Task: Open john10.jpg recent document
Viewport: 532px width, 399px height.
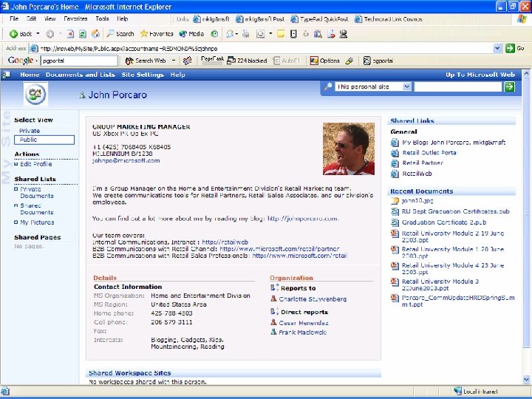Action: pyautogui.click(x=417, y=200)
